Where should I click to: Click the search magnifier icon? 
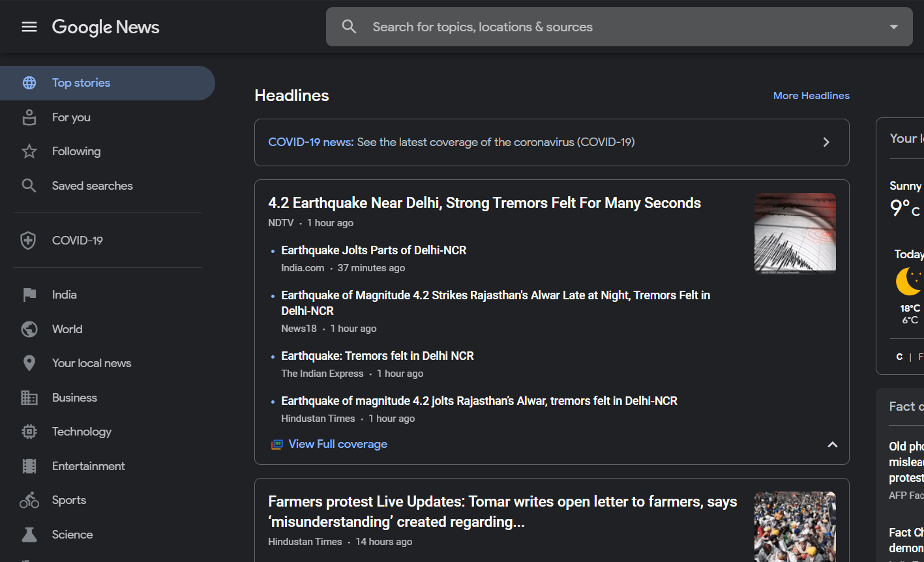tap(350, 27)
